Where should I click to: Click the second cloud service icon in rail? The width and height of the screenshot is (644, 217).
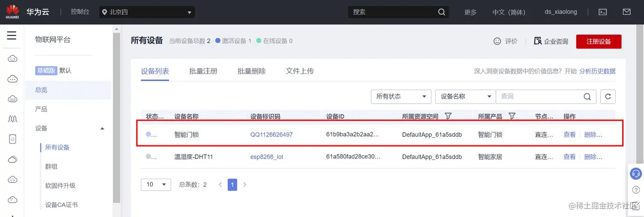[x=12, y=79]
